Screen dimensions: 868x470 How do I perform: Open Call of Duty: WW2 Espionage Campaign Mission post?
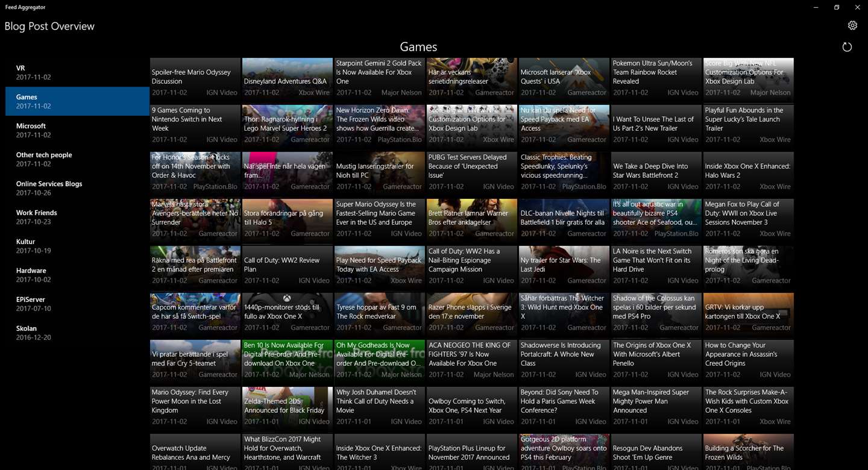coord(472,268)
